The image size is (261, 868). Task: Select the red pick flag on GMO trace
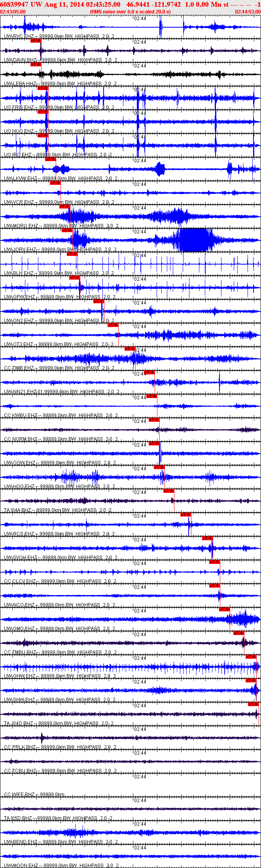click(x=225, y=609)
